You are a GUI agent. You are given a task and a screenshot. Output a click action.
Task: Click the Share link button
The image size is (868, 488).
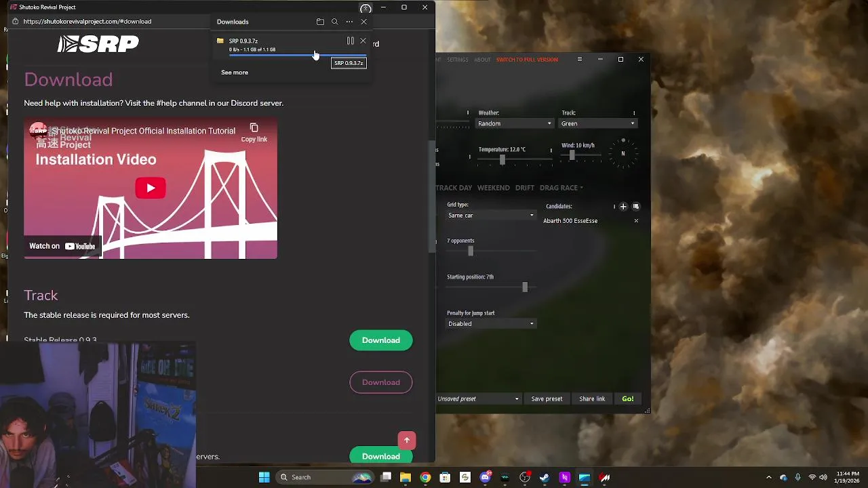coord(592,399)
